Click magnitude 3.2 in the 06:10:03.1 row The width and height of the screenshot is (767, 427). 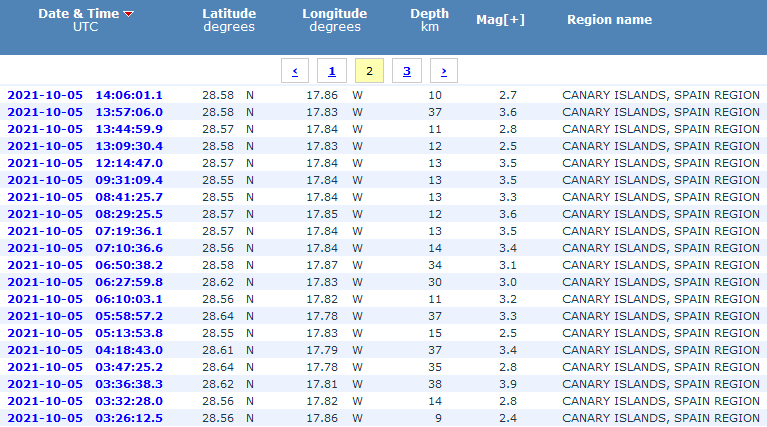click(508, 299)
